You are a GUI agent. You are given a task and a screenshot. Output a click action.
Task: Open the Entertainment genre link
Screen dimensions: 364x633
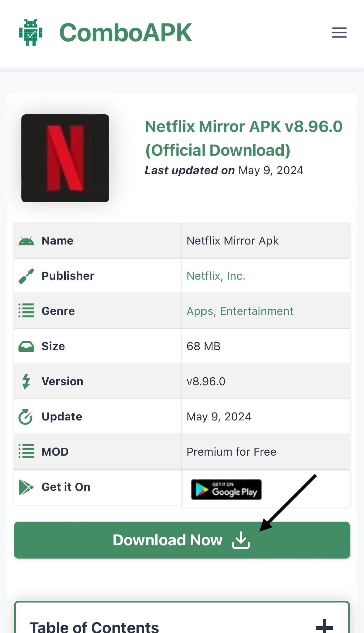[256, 311]
